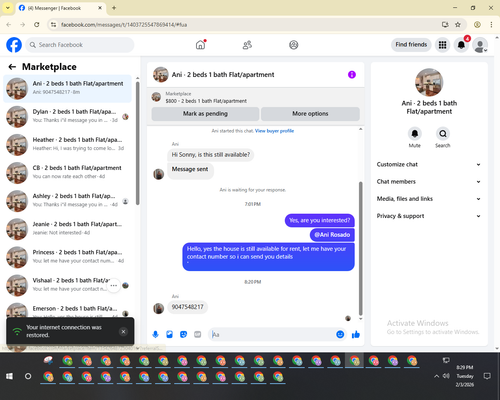The width and height of the screenshot is (500, 400).
Task: Open the CB conversation
Action: pos(67,173)
